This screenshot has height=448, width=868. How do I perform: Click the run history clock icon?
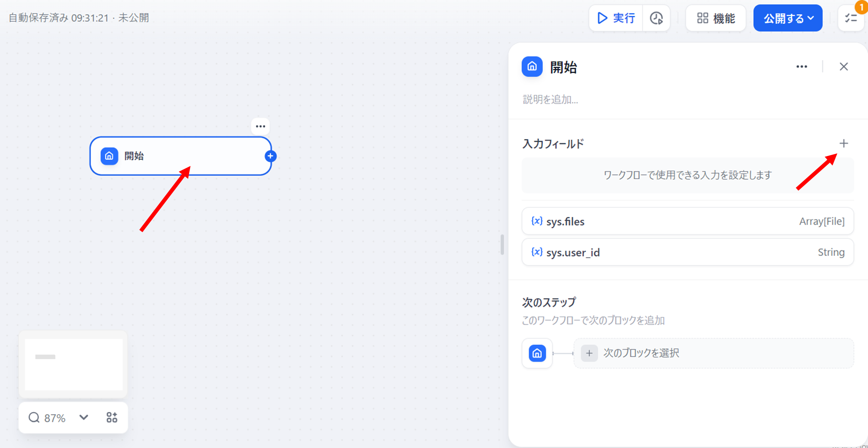(x=656, y=18)
